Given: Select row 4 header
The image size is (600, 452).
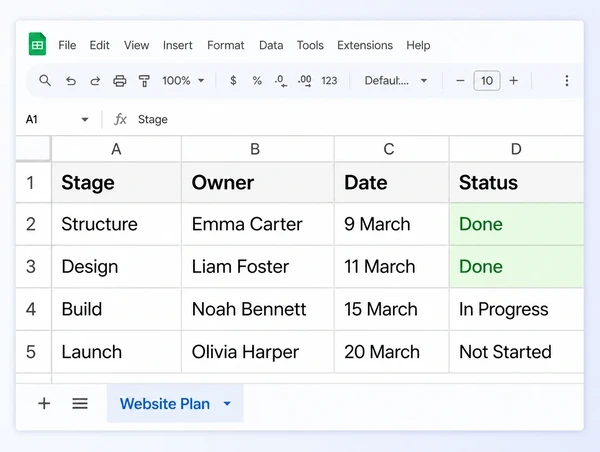Looking at the screenshot, I should tap(33, 309).
